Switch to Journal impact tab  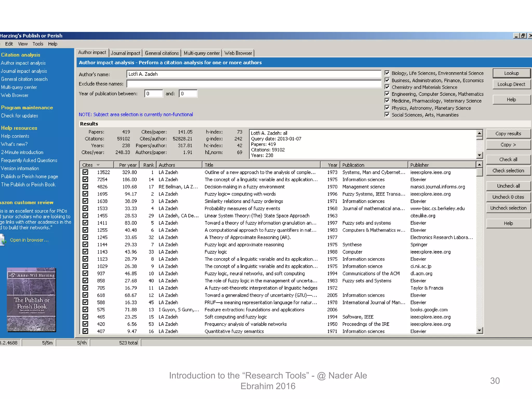[x=125, y=53]
